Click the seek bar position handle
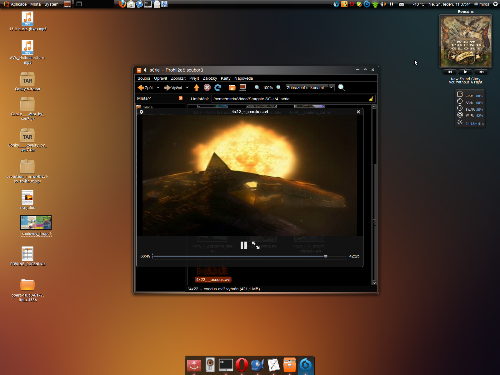 pyautogui.click(x=325, y=256)
